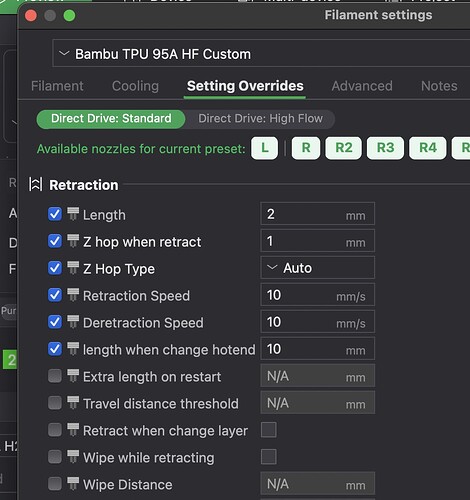Screen dimensions: 470x500
Task: Click the nozzle icon beside Z Hop Type
Action: click(x=73, y=268)
